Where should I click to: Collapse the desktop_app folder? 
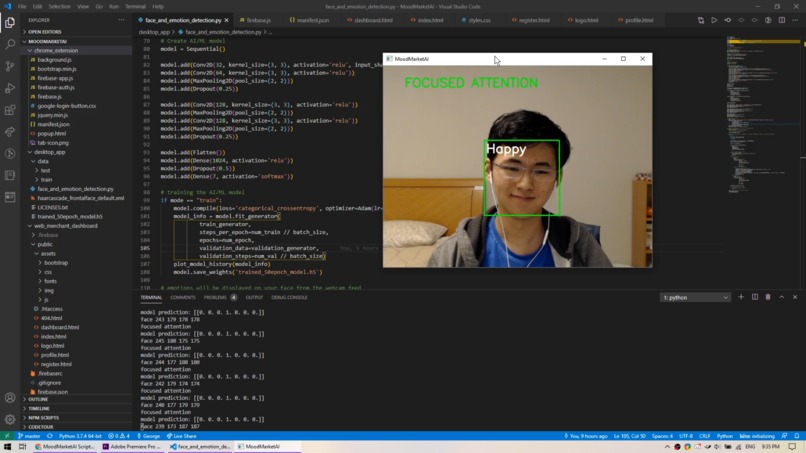pos(76,152)
